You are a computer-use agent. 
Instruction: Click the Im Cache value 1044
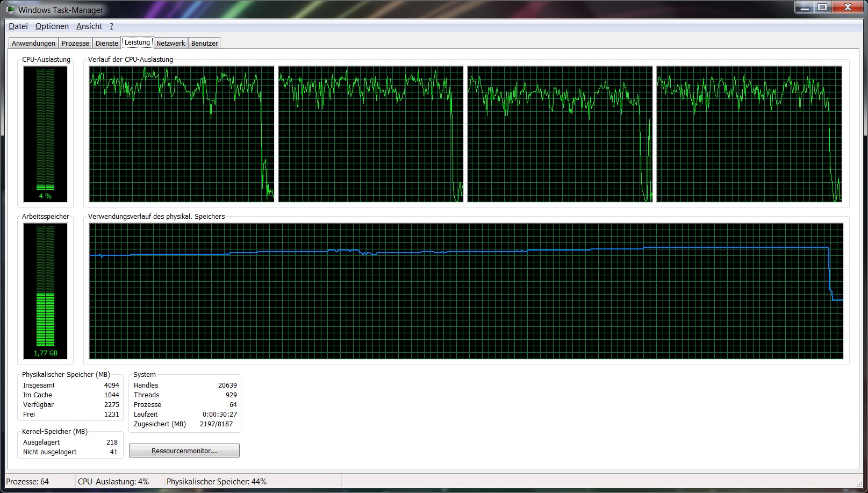112,395
